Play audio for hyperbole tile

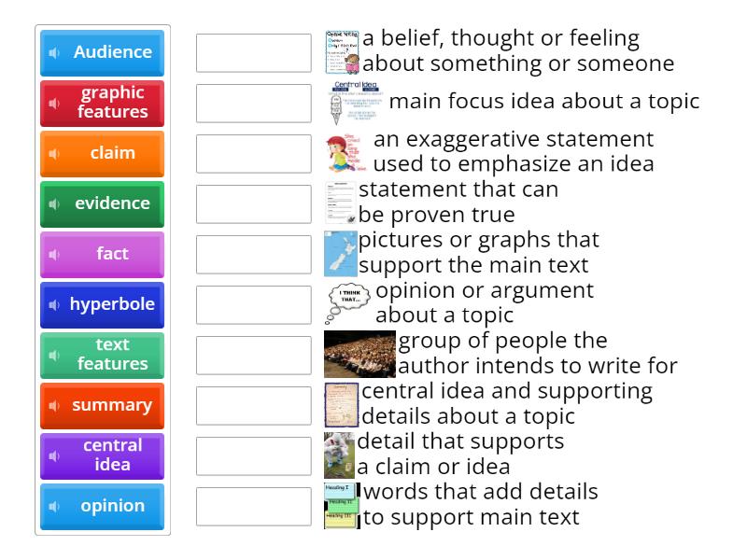point(54,305)
